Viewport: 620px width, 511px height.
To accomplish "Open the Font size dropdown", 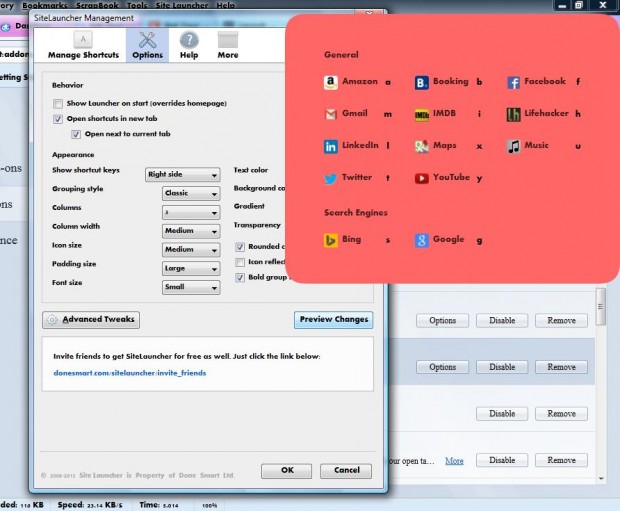I will (191, 288).
